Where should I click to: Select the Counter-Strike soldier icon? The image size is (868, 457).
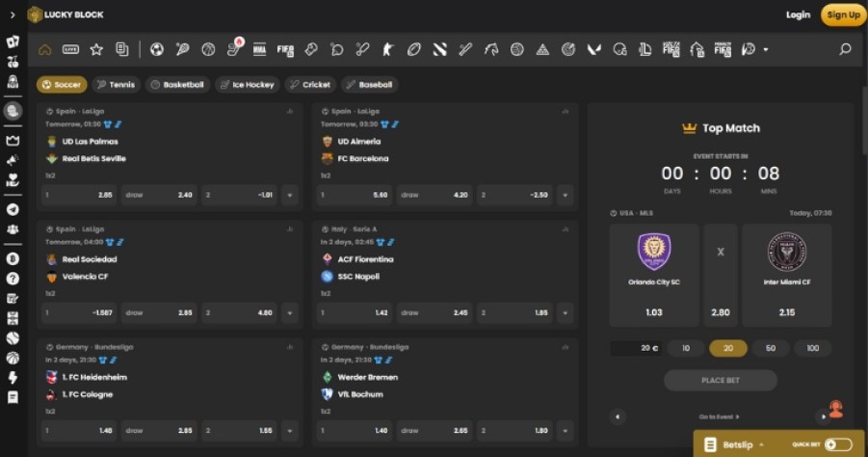tap(388, 49)
